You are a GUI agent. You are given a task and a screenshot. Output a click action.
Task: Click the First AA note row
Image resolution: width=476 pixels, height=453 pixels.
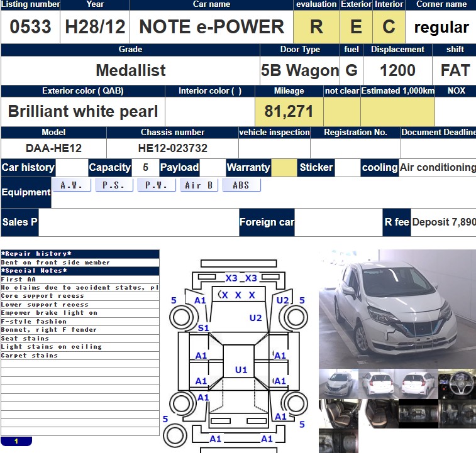80,279
